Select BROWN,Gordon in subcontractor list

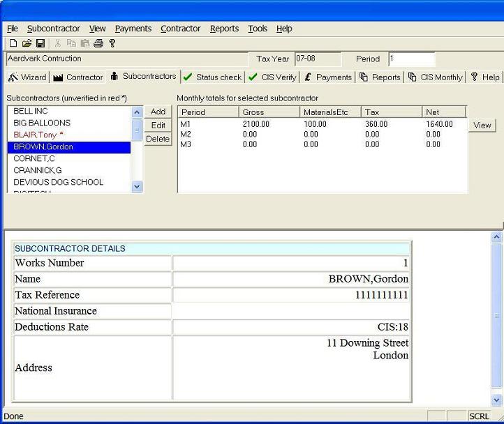click(69, 146)
